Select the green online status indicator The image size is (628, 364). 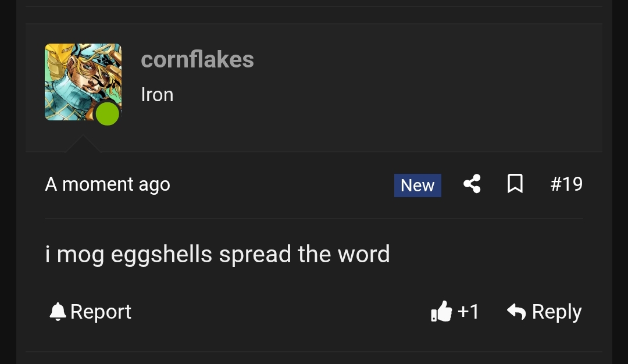coord(108,114)
